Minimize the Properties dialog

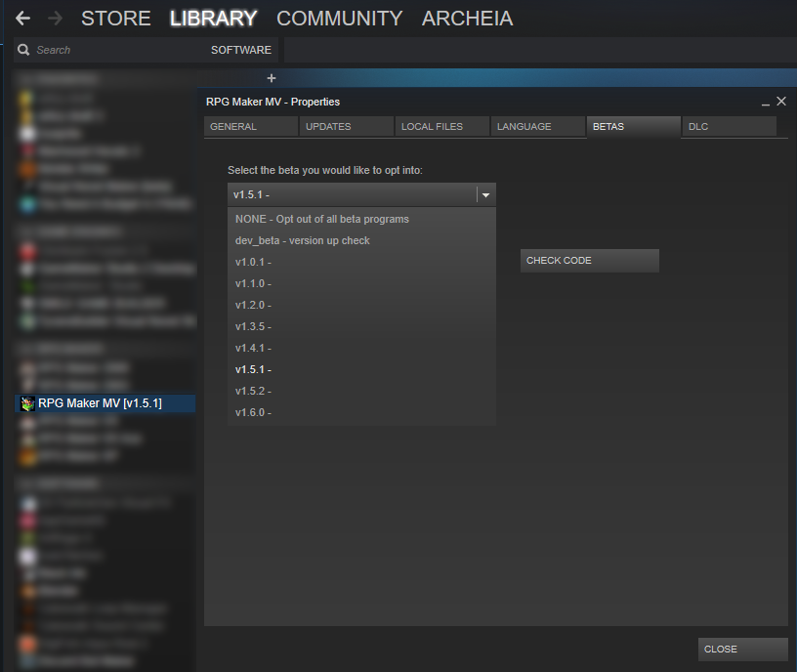pos(766,103)
